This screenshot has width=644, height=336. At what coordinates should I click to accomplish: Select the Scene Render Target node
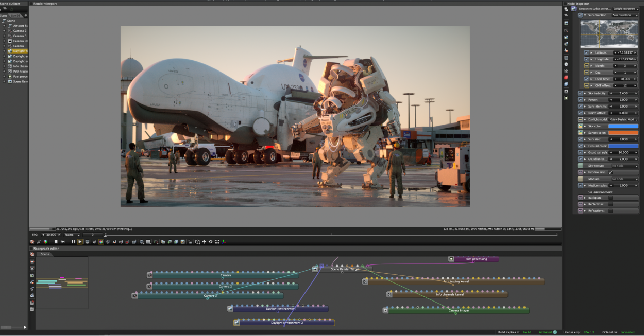click(342, 269)
